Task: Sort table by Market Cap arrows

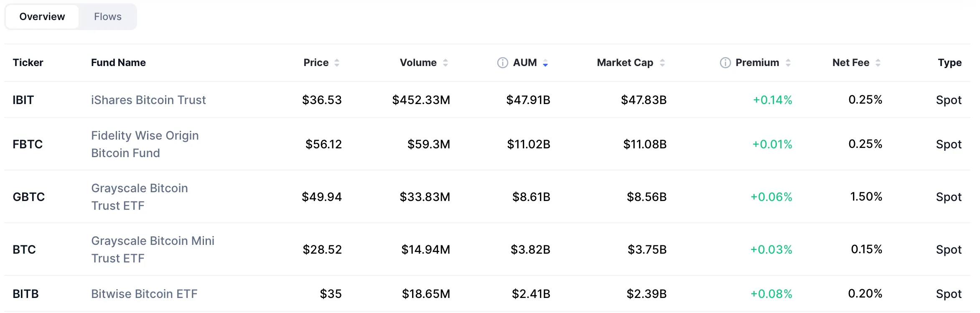Action: tap(662, 63)
